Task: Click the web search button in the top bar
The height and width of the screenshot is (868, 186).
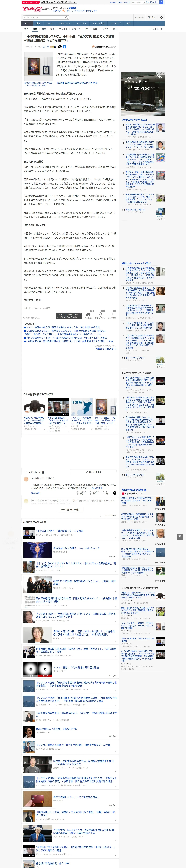Action: [x=161, y=2]
